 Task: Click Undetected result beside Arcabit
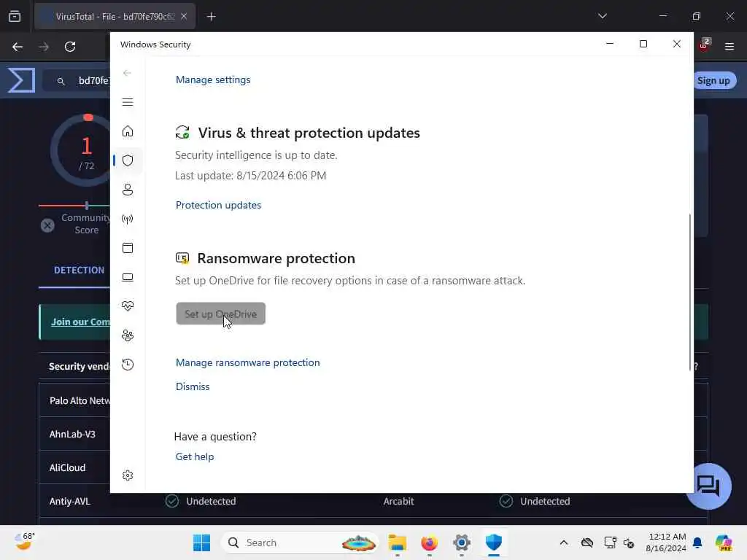[535, 501]
